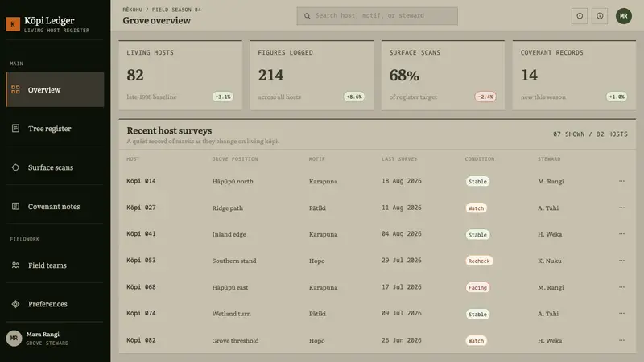This screenshot has height=362, width=644.
Task: Select the Surface Scans 68% card
Action: 443,75
